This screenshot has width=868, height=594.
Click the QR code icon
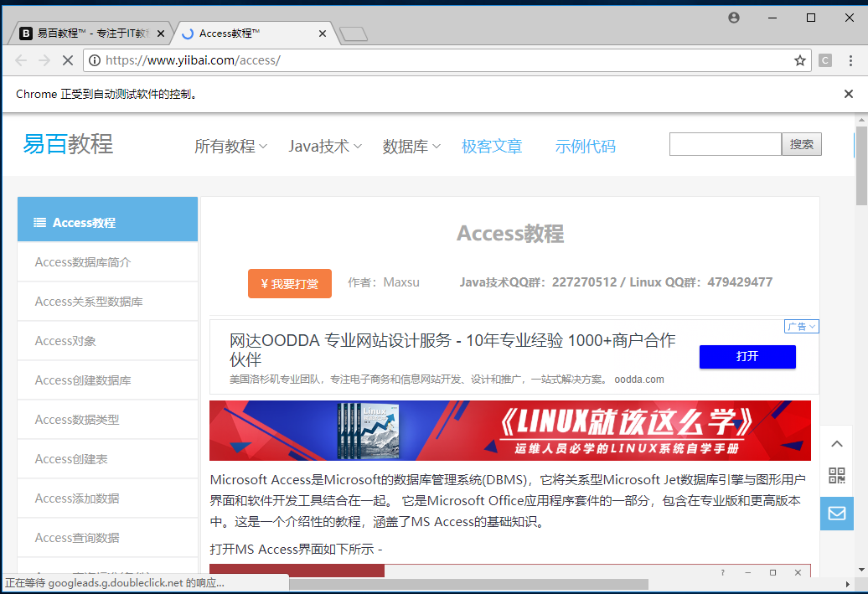(x=836, y=475)
